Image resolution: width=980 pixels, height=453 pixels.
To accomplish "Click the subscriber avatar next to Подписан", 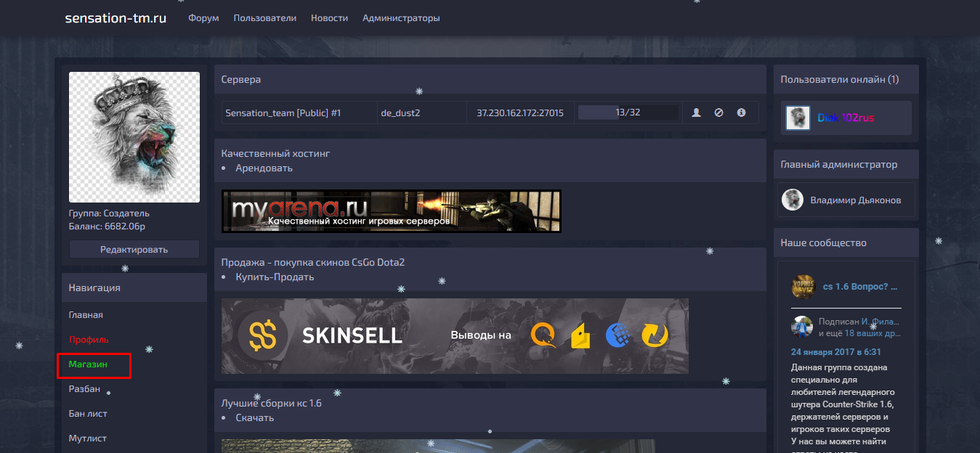I will [802, 327].
